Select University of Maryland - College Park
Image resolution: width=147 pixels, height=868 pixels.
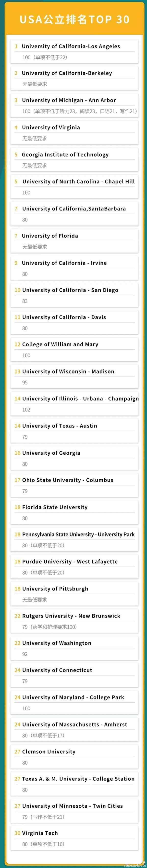tap(73, 697)
